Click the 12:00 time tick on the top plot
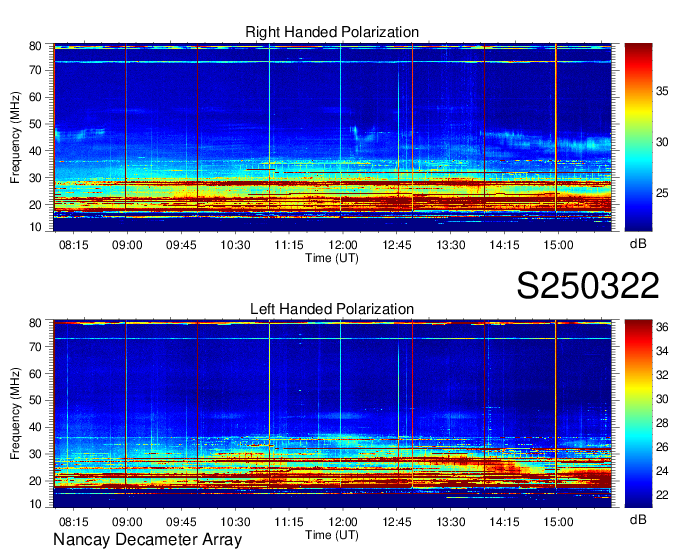This screenshot has height=552, width=680. pyautogui.click(x=343, y=245)
